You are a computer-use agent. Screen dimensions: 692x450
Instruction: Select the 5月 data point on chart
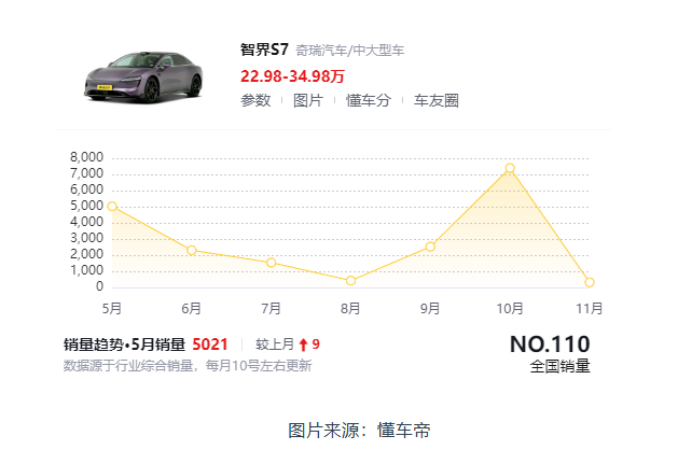(112, 206)
